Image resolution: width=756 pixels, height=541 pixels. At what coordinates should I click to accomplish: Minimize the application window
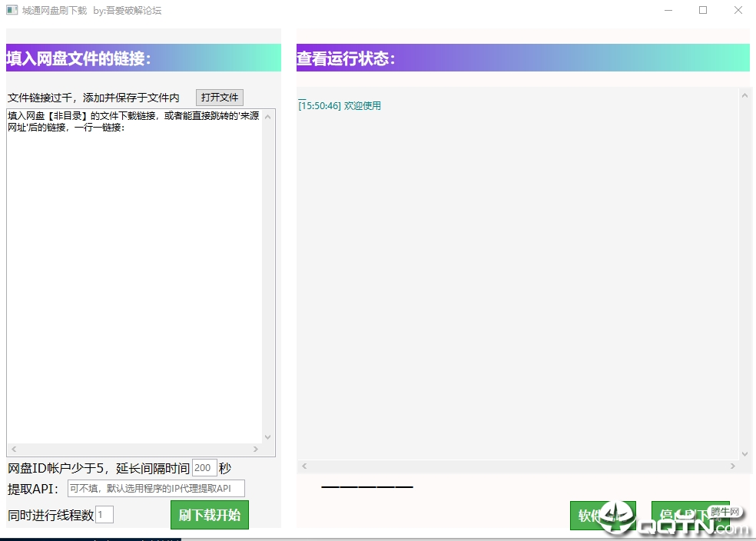668,10
